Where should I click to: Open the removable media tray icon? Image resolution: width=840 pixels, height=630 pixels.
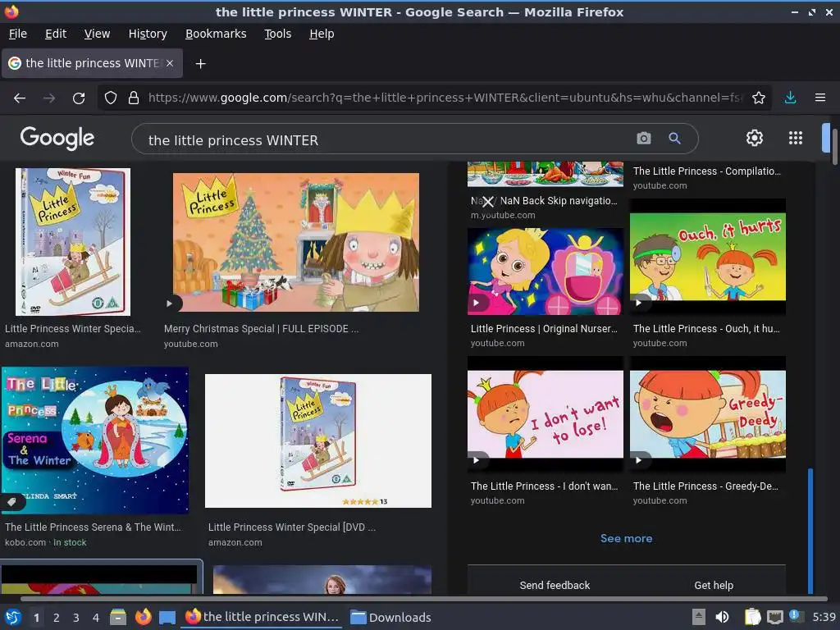[x=699, y=617]
